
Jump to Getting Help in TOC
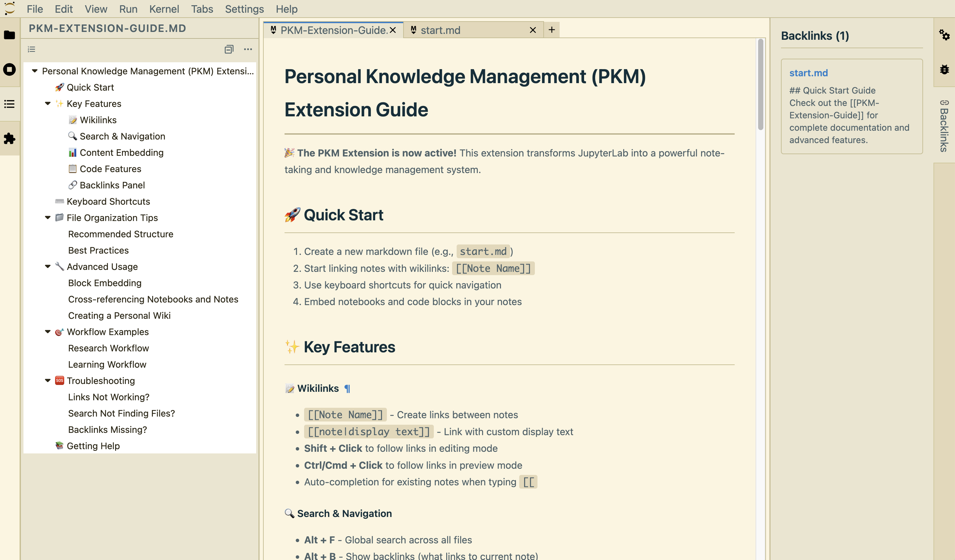click(93, 446)
